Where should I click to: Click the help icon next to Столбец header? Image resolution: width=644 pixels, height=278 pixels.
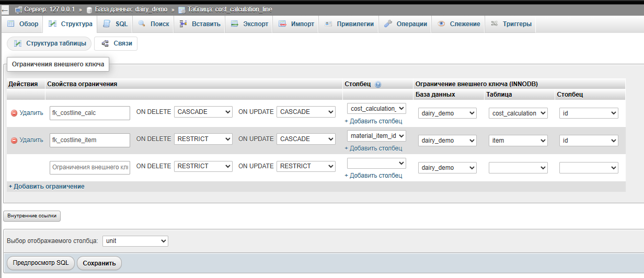[x=378, y=84]
